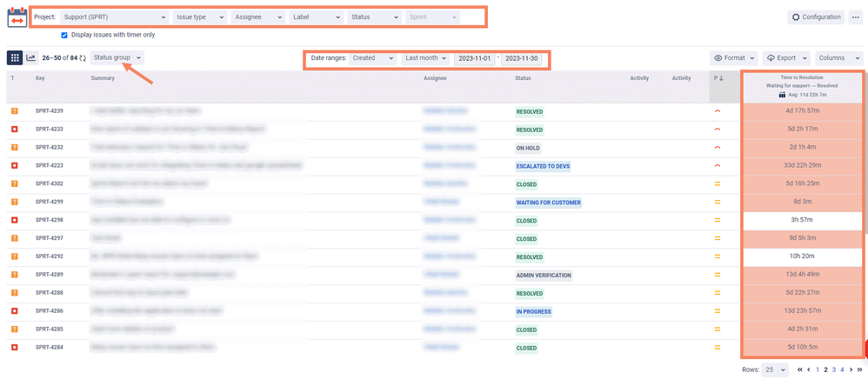
Task: Go to first page of results
Action: click(x=799, y=369)
